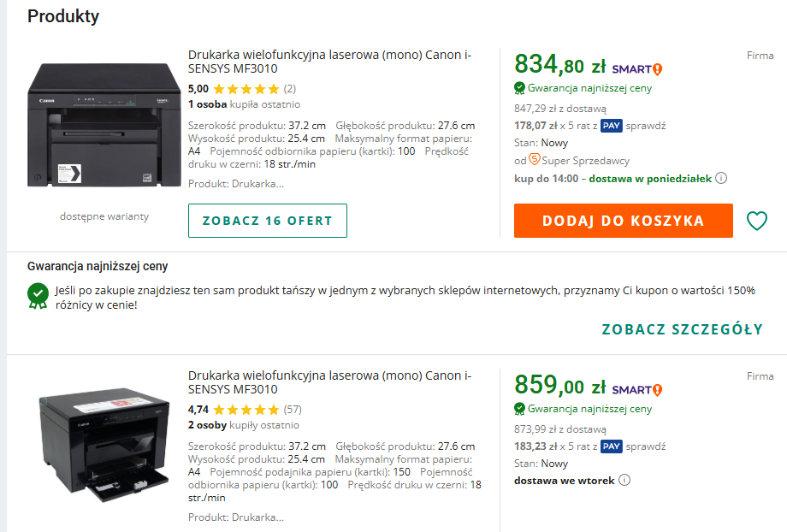This screenshot has width=787, height=532.
Task: Open first Canon i-SENSYS MF3010 product title
Action: (x=329, y=62)
